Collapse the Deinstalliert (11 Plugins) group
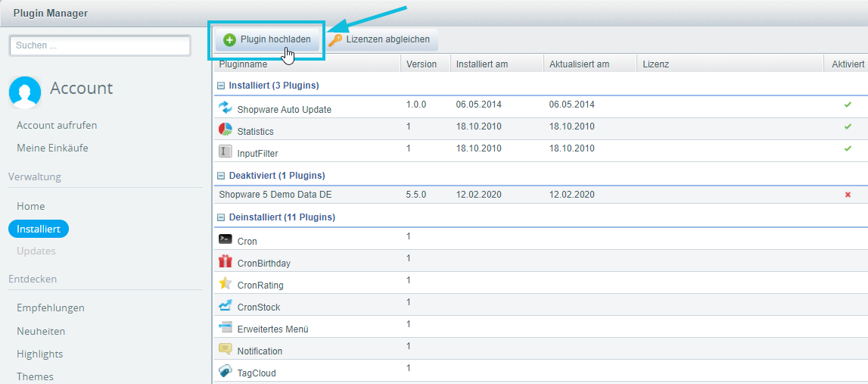 click(221, 218)
